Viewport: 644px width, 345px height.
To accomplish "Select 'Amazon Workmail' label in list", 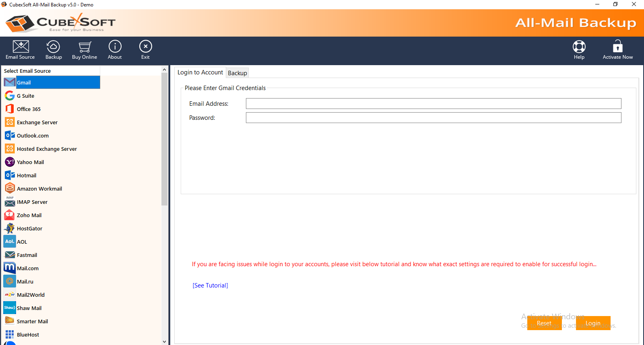I will pos(39,189).
